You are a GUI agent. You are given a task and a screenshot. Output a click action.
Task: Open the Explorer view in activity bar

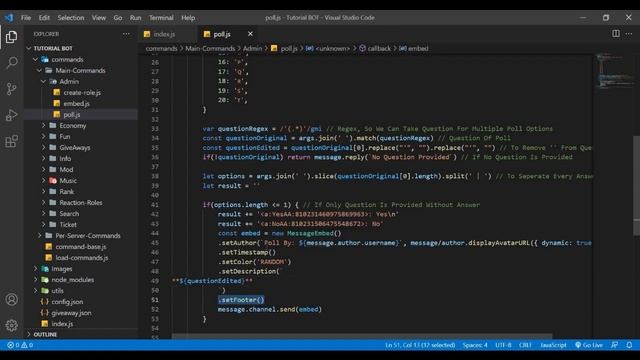click(x=11, y=37)
